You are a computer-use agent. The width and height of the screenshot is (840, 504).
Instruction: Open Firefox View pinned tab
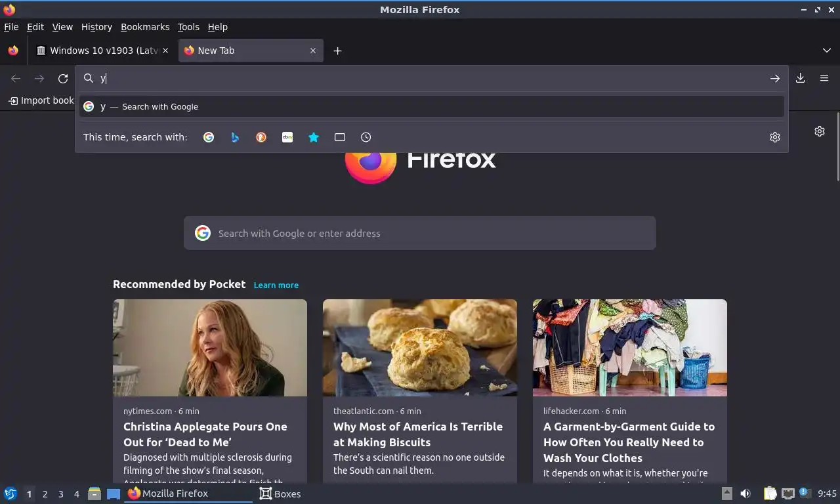tap(13, 51)
